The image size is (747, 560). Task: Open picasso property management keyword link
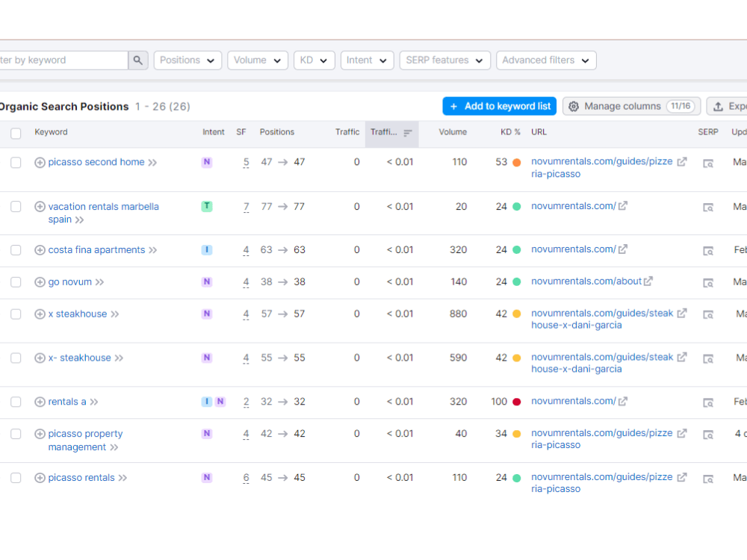tap(85, 441)
